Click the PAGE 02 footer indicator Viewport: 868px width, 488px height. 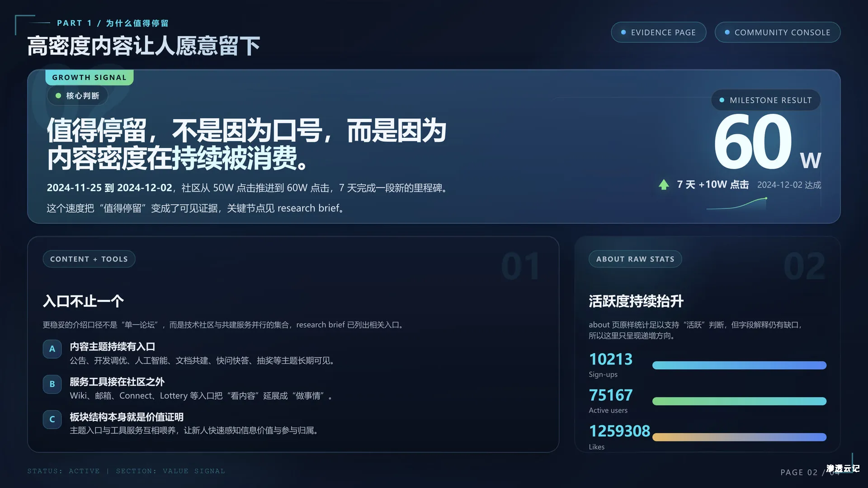click(x=798, y=472)
